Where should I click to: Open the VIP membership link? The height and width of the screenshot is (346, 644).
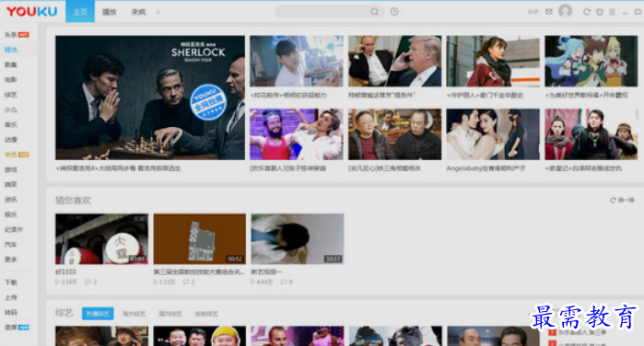pos(533,12)
